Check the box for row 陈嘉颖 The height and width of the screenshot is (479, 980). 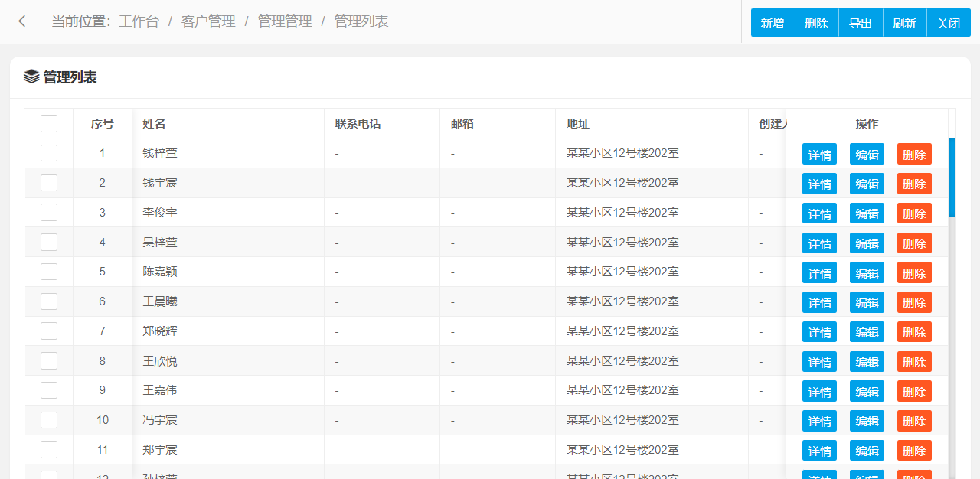(x=49, y=272)
